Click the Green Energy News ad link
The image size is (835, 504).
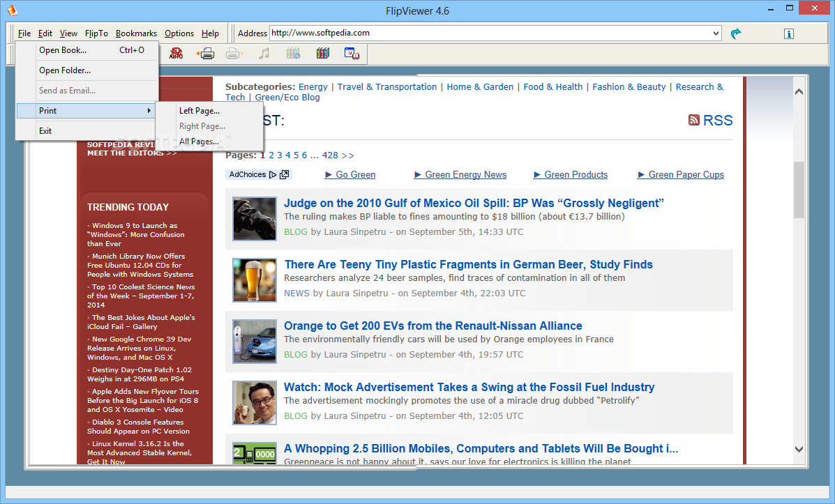[460, 174]
